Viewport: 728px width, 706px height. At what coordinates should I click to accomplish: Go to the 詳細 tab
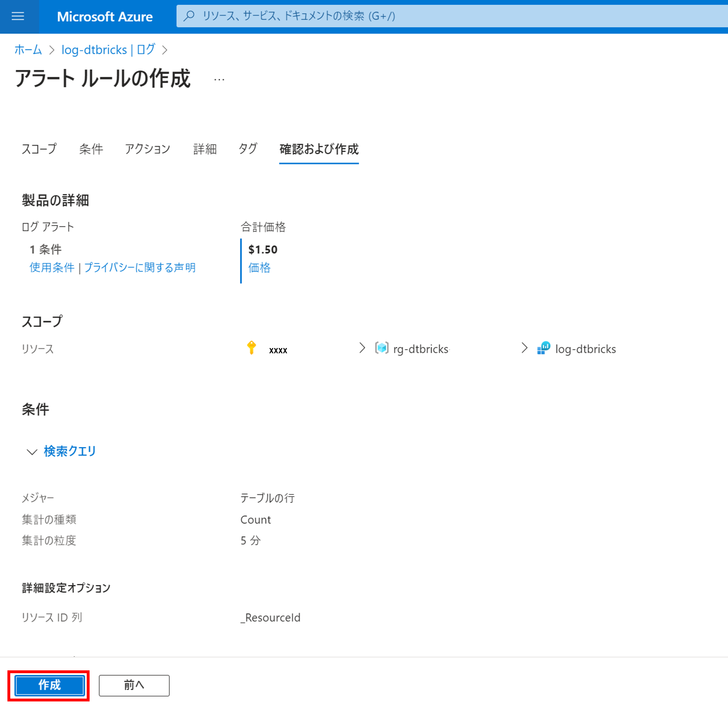tap(205, 149)
